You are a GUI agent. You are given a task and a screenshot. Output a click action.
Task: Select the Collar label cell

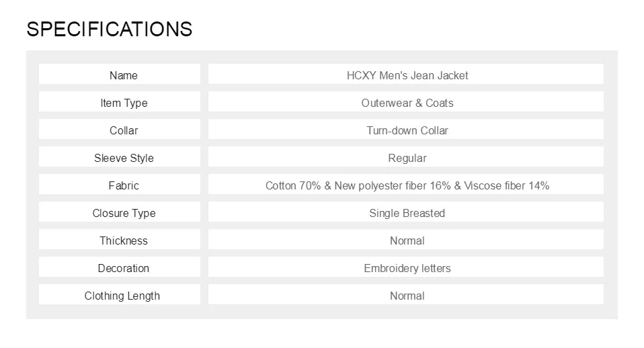(x=120, y=129)
